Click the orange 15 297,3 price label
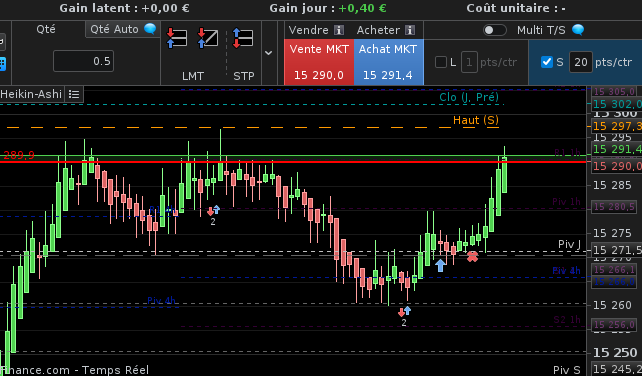The image size is (642, 376). [x=617, y=126]
